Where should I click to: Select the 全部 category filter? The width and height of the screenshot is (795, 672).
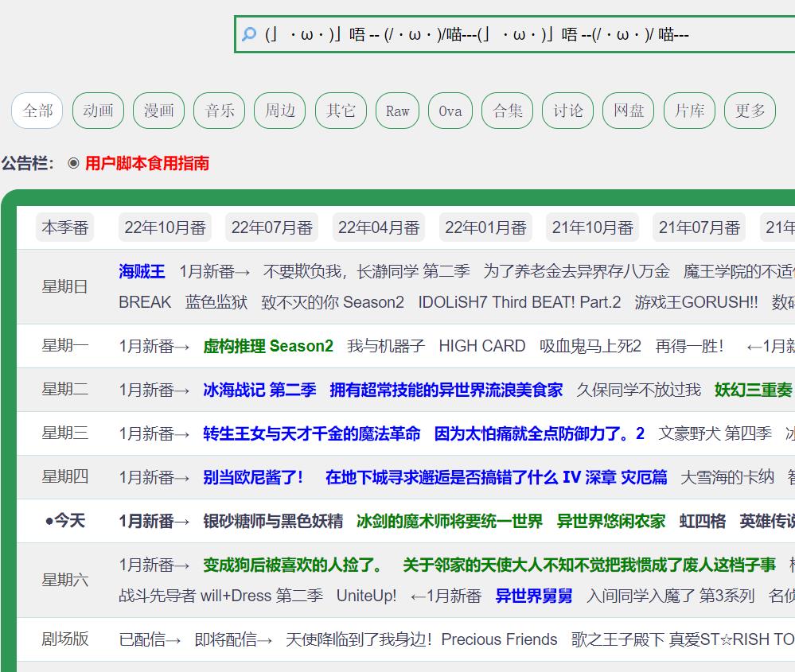point(37,111)
